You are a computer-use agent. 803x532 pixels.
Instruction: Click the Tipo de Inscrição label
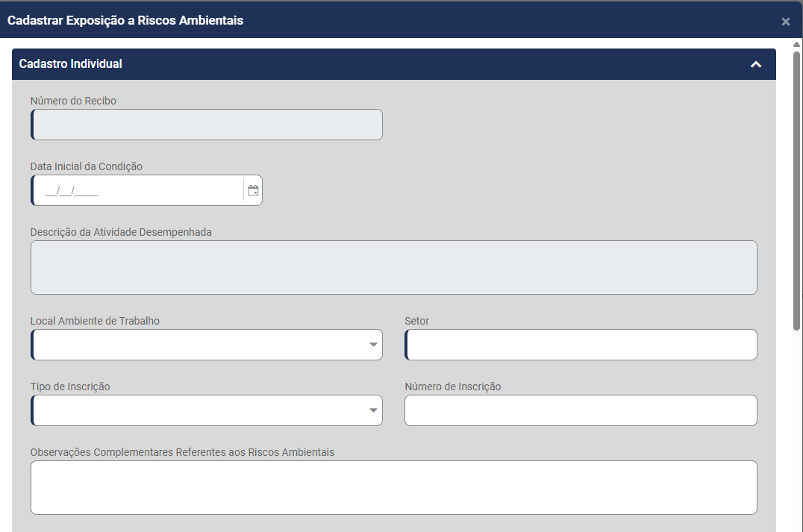coord(70,387)
